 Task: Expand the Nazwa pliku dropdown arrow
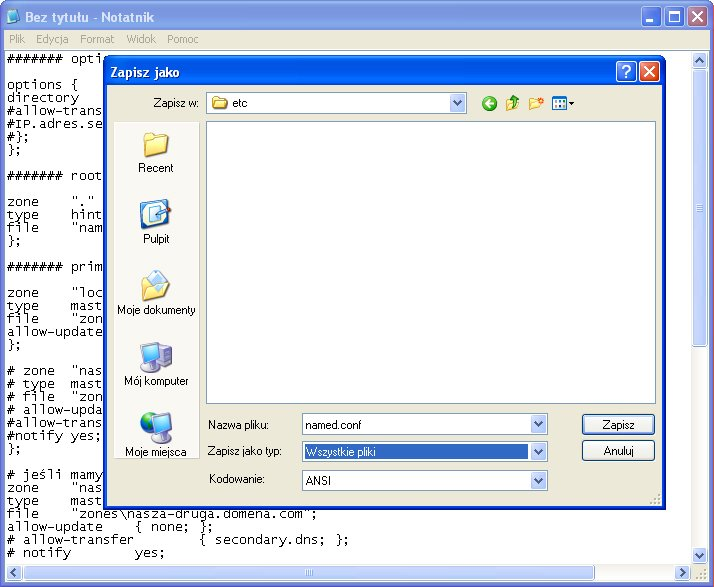click(x=538, y=424)
